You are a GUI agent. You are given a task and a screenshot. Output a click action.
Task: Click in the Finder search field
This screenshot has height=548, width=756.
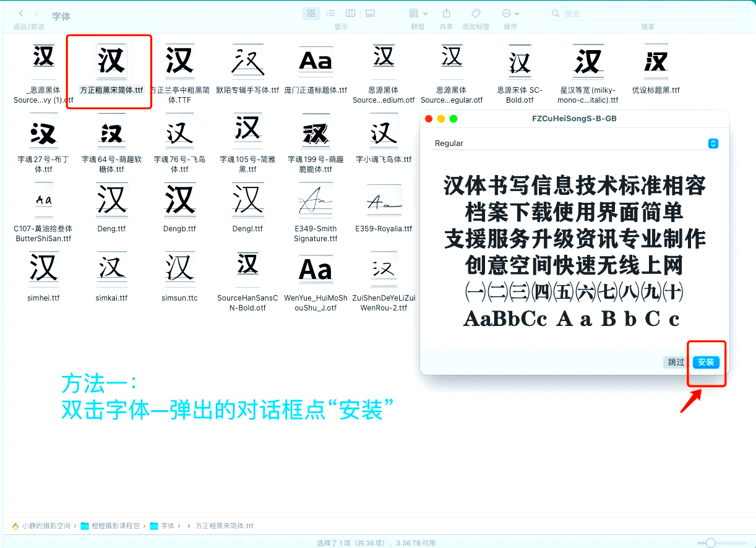648,13
